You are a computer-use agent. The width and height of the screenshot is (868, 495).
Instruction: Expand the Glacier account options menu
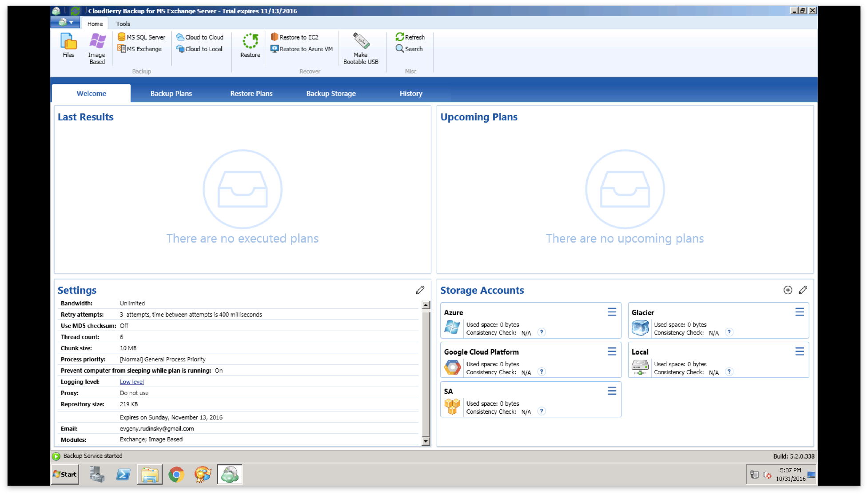pyautogui.click(x=800, y=312)
